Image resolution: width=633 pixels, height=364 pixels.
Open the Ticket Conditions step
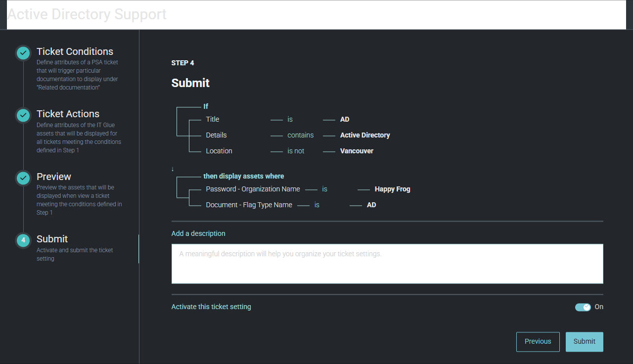pyautogui.click(x=75, y=52)
